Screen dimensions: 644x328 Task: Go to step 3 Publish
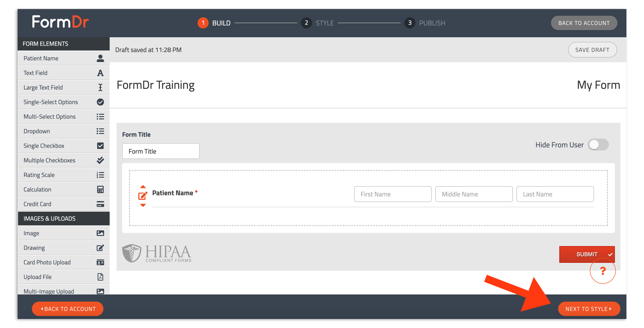(x=425, y=23)
